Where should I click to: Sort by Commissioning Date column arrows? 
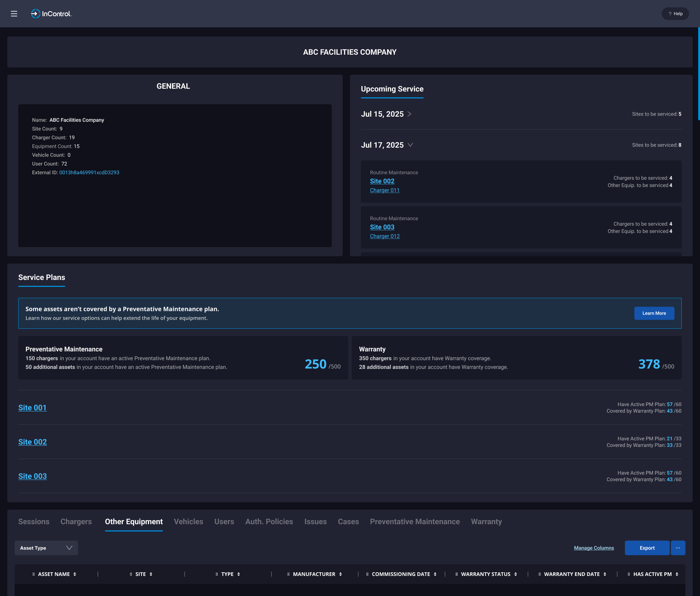[435, 574]
